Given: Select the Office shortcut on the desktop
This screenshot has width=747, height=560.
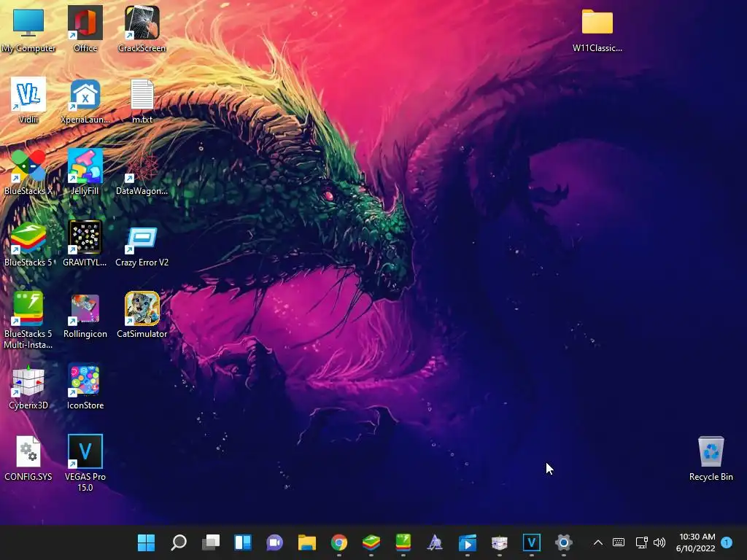Looking at the screenshot, I should (x=85, y=29).
